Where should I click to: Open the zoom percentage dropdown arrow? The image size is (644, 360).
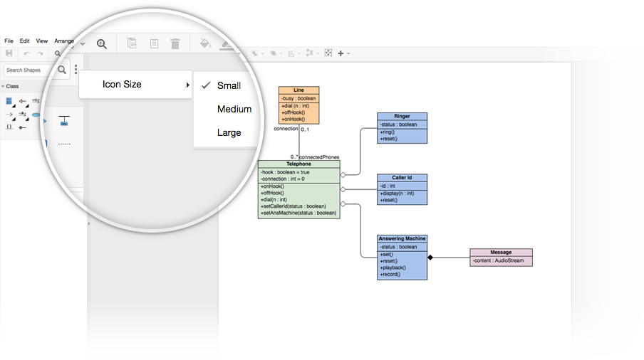pos(83,44)
